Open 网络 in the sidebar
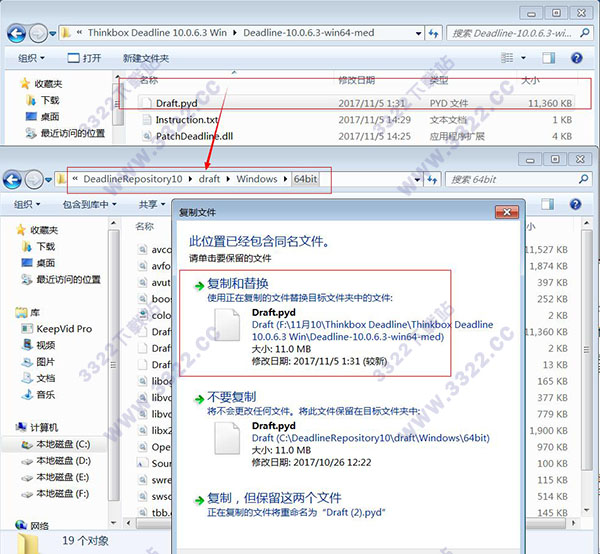The image size is (600, 554). [39, 526]
